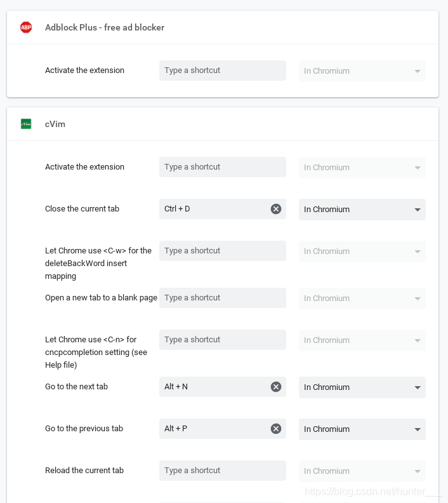The image size is (448, 503).
Task: Clear the Ctrl + D shortcut
Action: [x=276, y=209]
